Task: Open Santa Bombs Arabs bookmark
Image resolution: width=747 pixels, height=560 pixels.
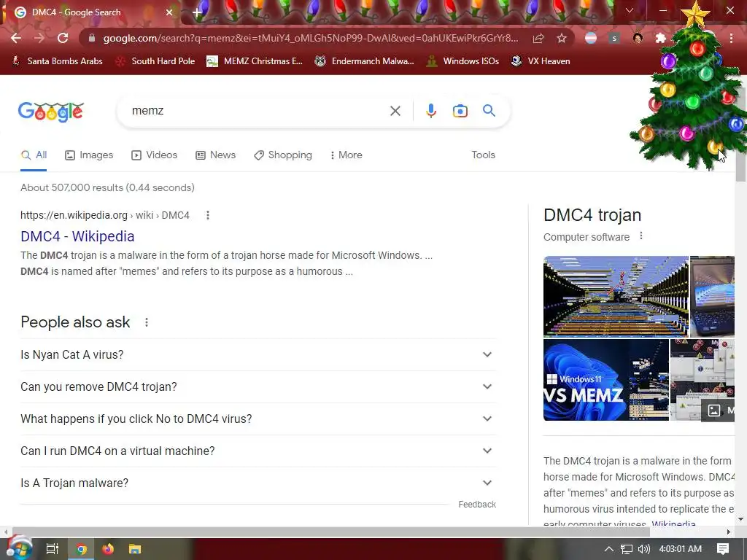Action: (57, 61)
